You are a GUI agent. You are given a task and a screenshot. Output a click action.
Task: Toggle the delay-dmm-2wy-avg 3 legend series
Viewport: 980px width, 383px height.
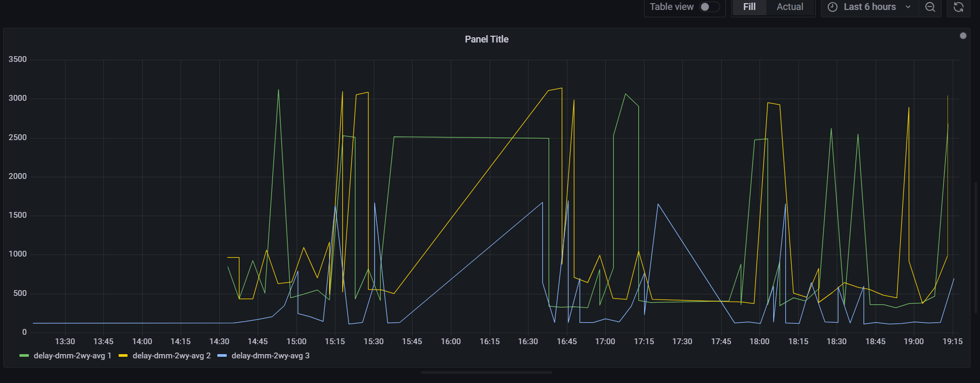point(270,356)
